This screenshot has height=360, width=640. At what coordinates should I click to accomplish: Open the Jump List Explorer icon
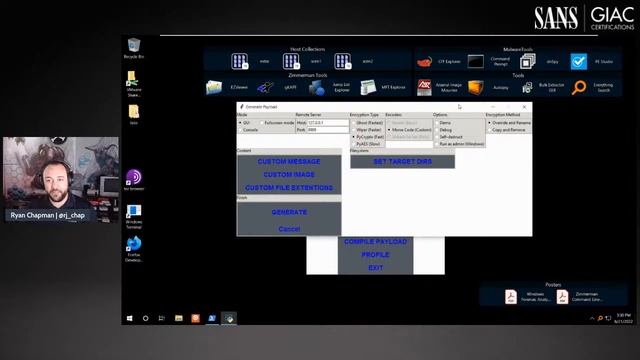pos(317,87)
